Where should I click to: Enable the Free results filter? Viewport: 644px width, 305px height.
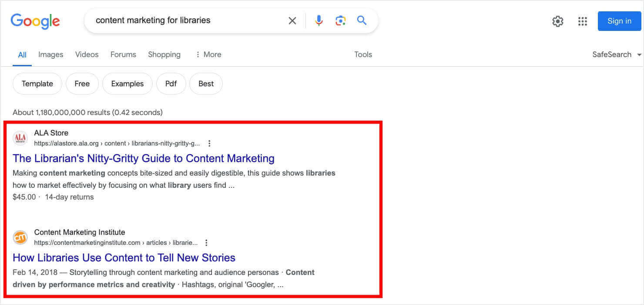pyautogui.click(x=82, y=83)
